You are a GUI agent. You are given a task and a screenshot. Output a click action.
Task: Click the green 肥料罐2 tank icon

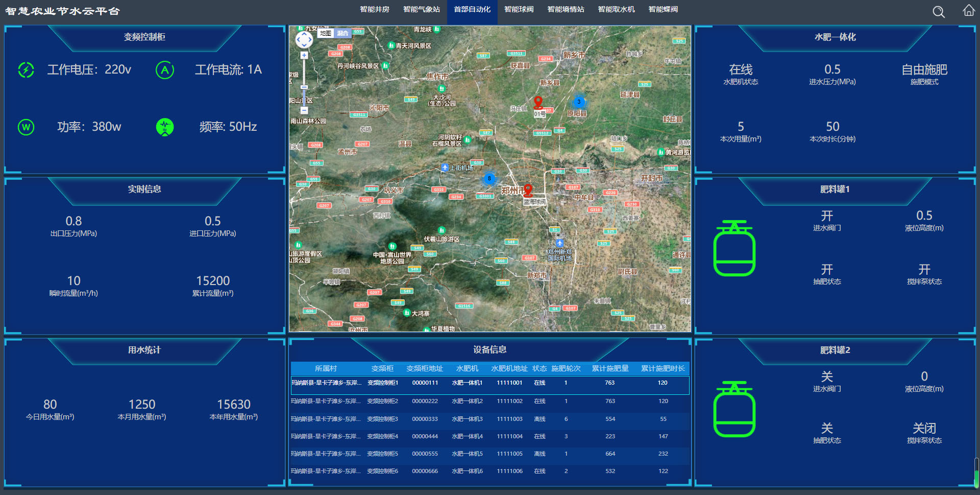pyautogui.click(x=734, y=409)
